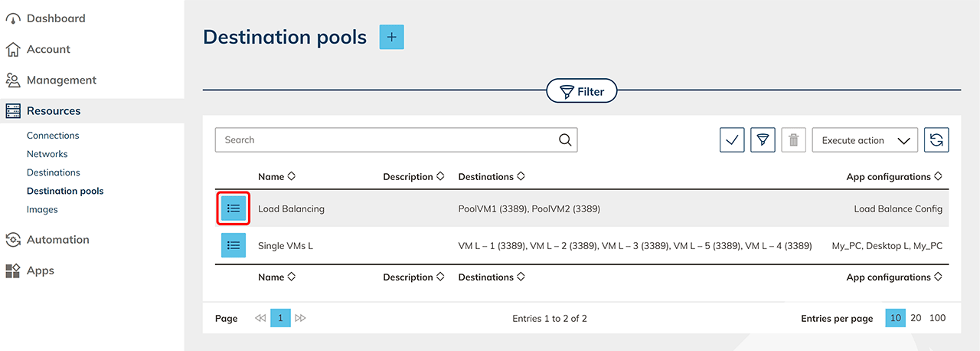980x351 pixels.
Task: Click the add destination pool plus button
Action: [x=391, y=37]
